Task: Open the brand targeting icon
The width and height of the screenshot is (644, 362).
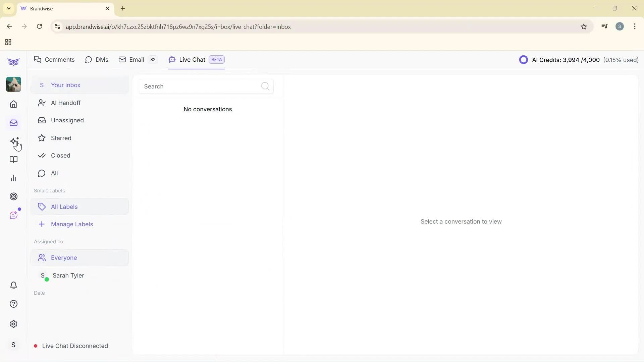Action: point(13,196)
